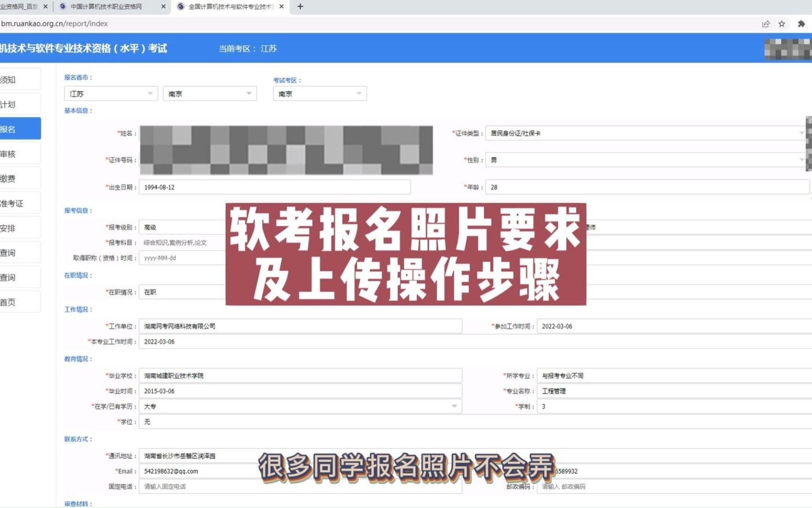Image resolution: width=812 pixels, height=508 pixels.
Task: Open the 须知 sidebar item
Action: pyautogui.click(x=20, y=79)
